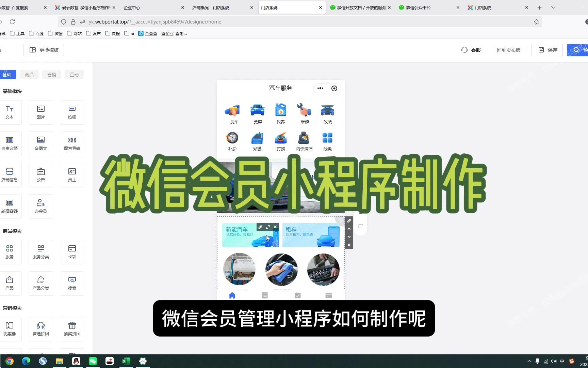
Task: Add the 多图文 module
Action: click(41, 144)
